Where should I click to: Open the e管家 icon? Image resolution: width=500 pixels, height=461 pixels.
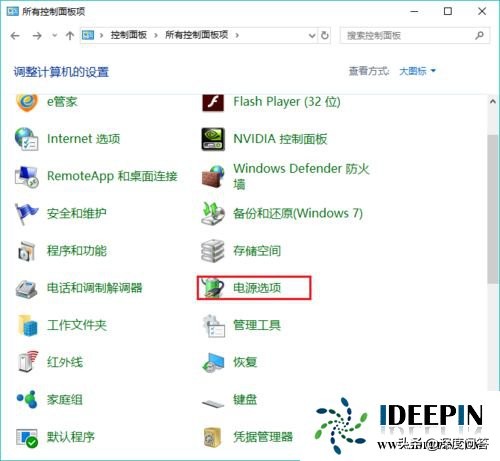pyautogui.click(x=27, y=102)
